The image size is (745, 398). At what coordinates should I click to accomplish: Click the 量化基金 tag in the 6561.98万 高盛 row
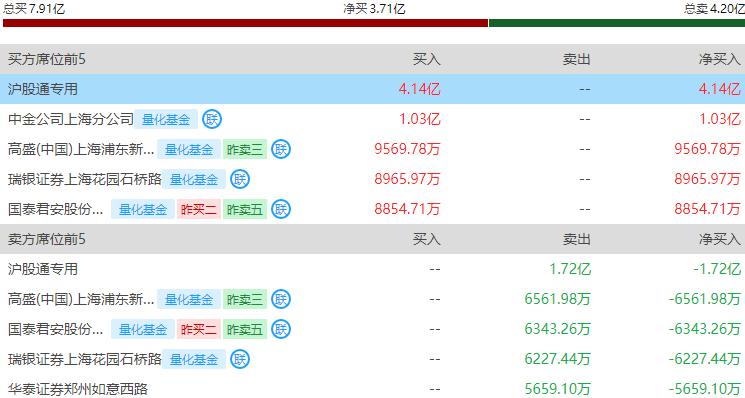[x=189, y=299]
